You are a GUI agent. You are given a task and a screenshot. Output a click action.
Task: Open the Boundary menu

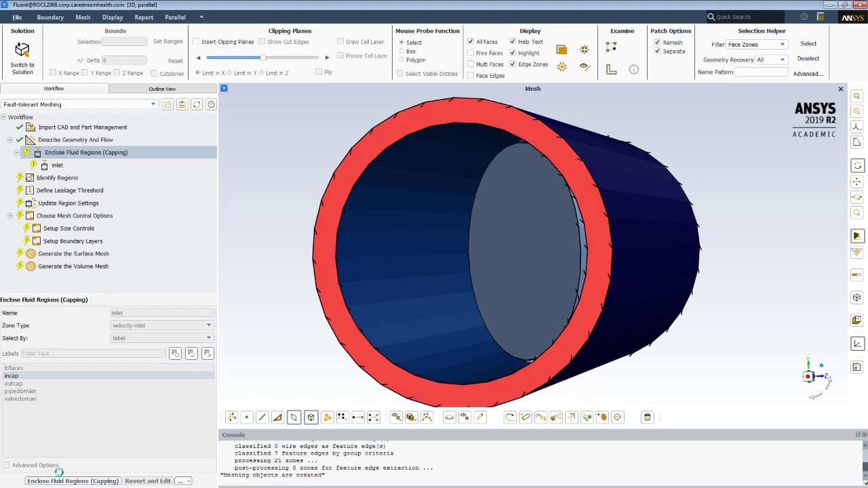pos(50,17)
